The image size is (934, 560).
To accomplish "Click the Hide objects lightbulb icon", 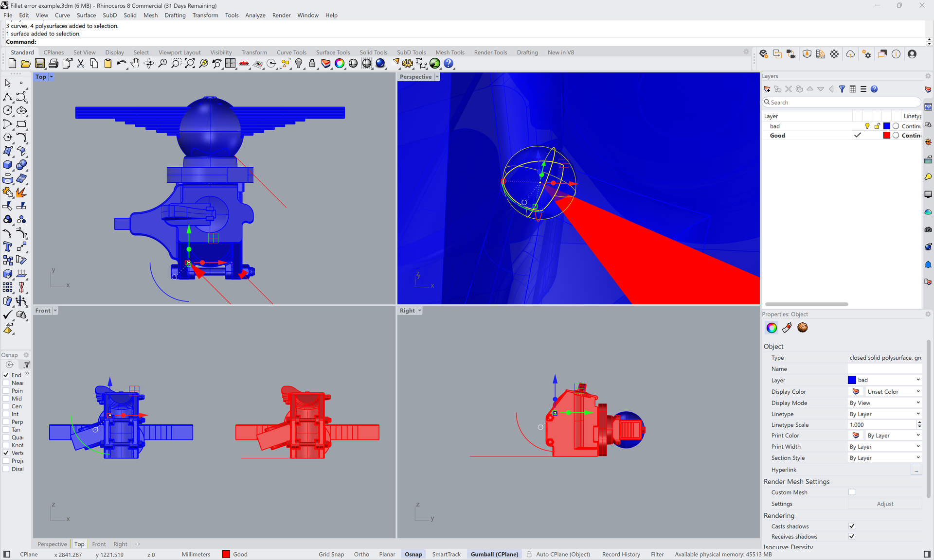I will click(x=299, y=63).
